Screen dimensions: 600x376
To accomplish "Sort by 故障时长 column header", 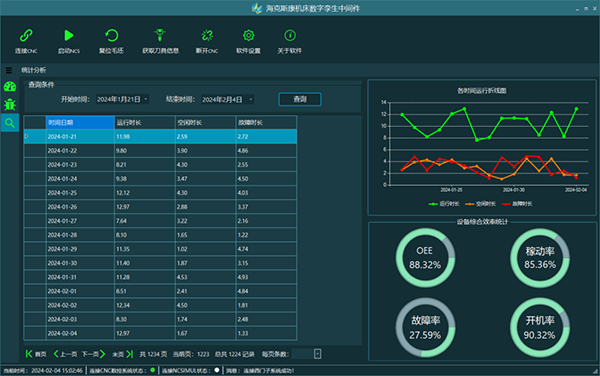I will (x=266, y=122).
